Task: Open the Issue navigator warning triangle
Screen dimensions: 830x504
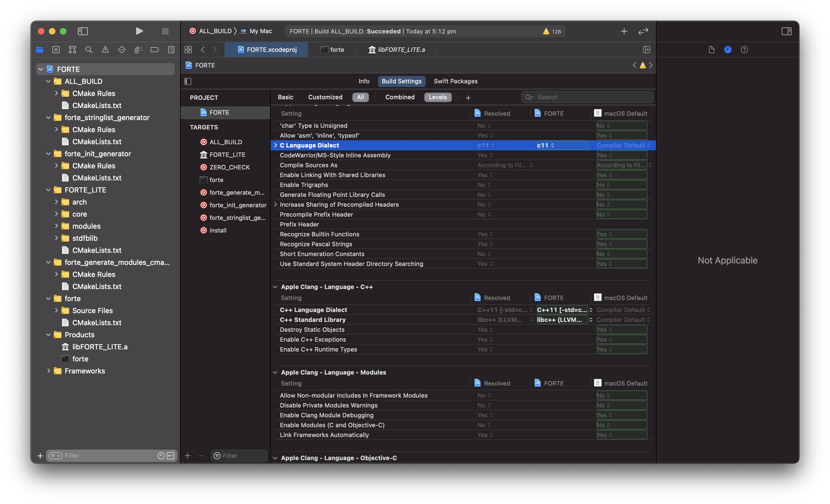Action: [105, 50]
